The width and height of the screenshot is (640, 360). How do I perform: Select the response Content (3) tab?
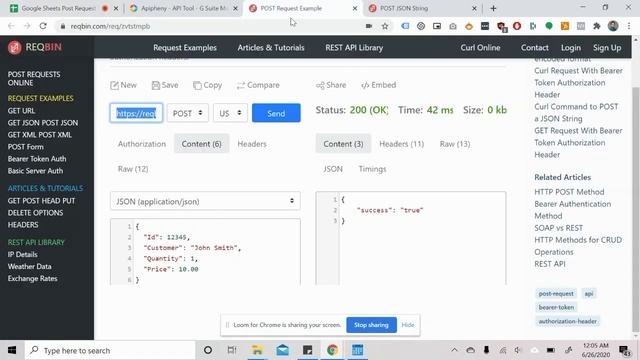pos(343,144)
